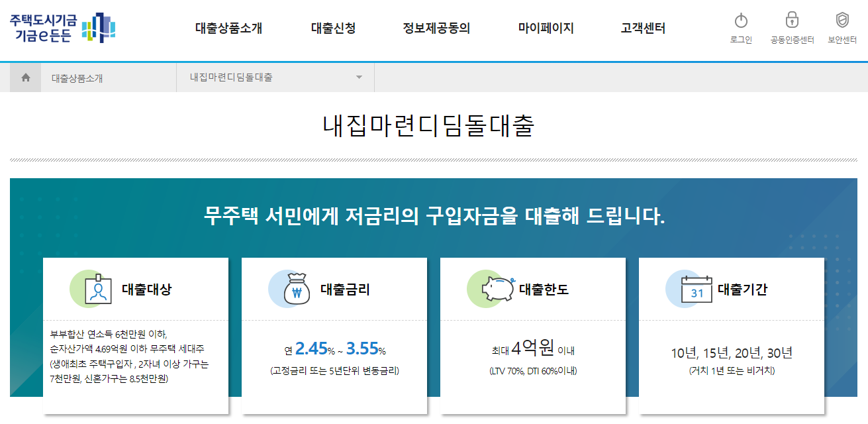Click the 부부합산 연소득 6천만원 이하 text
The width and height of the screenshot is (868, 424).
tap(109, 334)
